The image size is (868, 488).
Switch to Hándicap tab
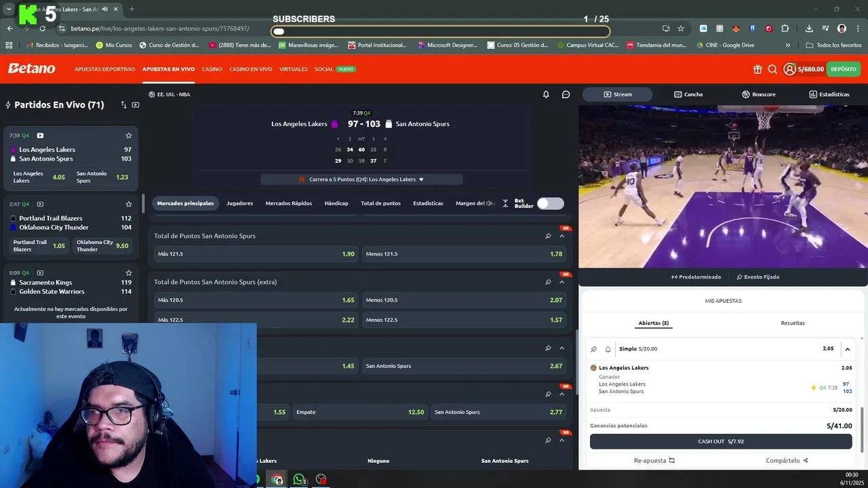coord(336,203)
